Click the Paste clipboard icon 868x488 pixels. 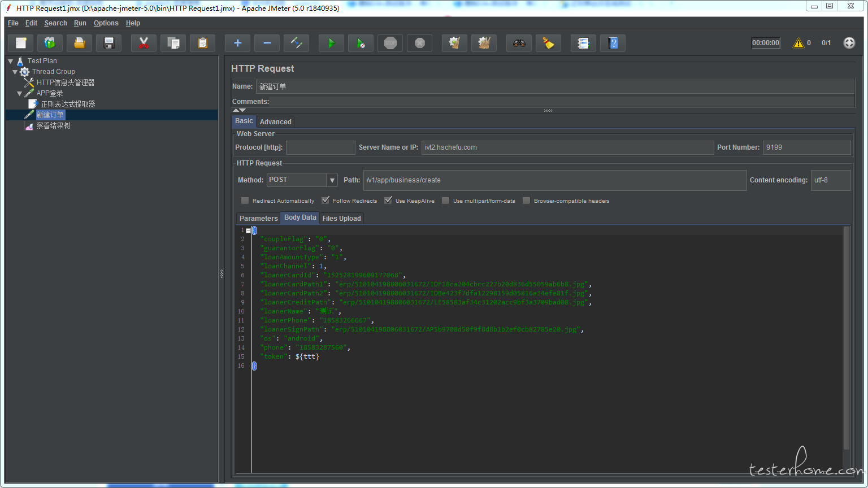coord(203,43)
